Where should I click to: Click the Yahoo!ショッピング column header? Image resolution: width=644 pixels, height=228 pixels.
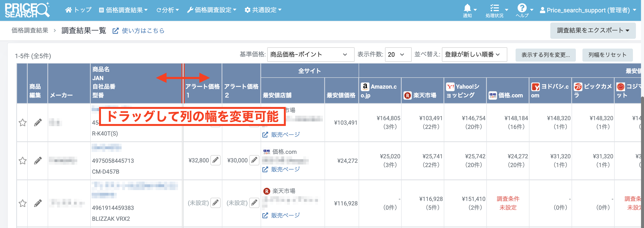[465, 91]
